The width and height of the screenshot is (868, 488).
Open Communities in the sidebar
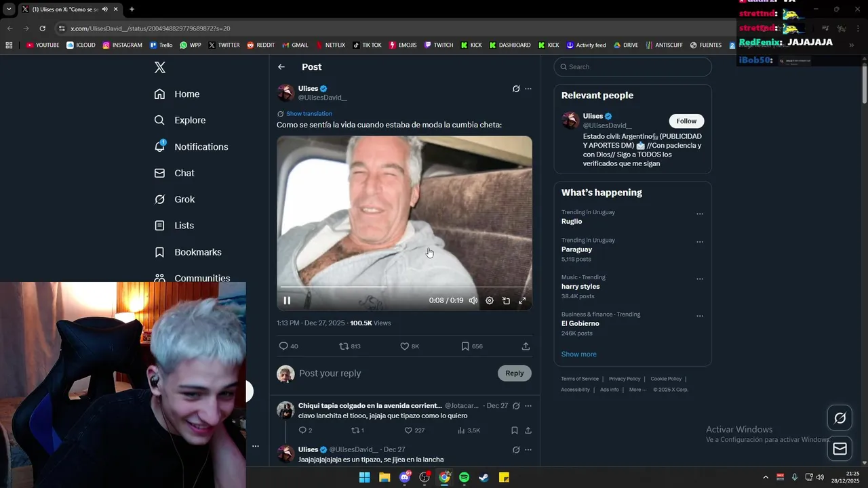(x=192, y=278)
